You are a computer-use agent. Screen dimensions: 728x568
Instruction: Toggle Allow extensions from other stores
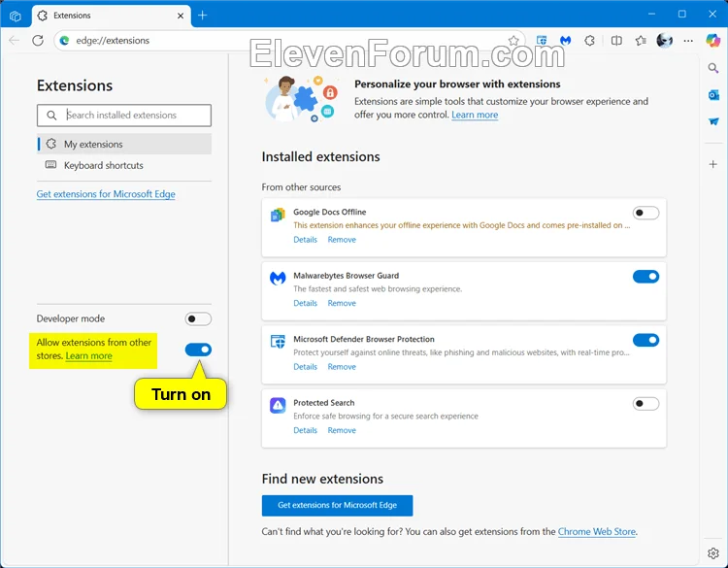[198, 350]
